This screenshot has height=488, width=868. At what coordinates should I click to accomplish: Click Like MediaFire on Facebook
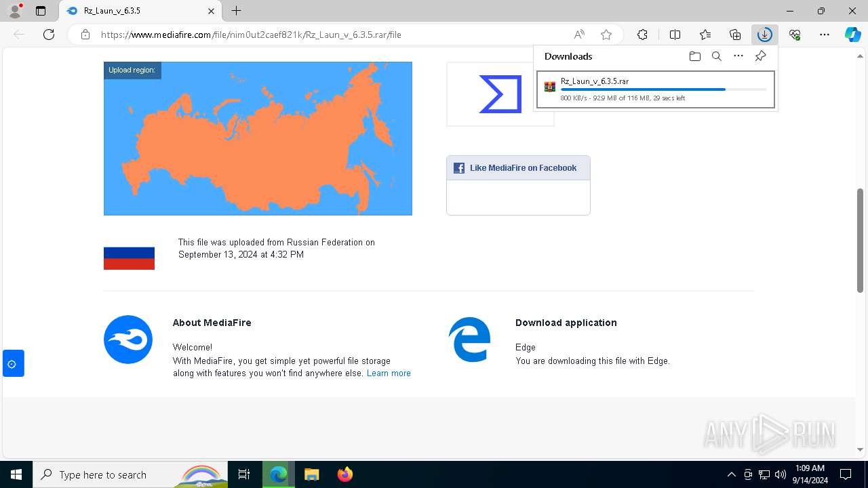tap(523, 168)
